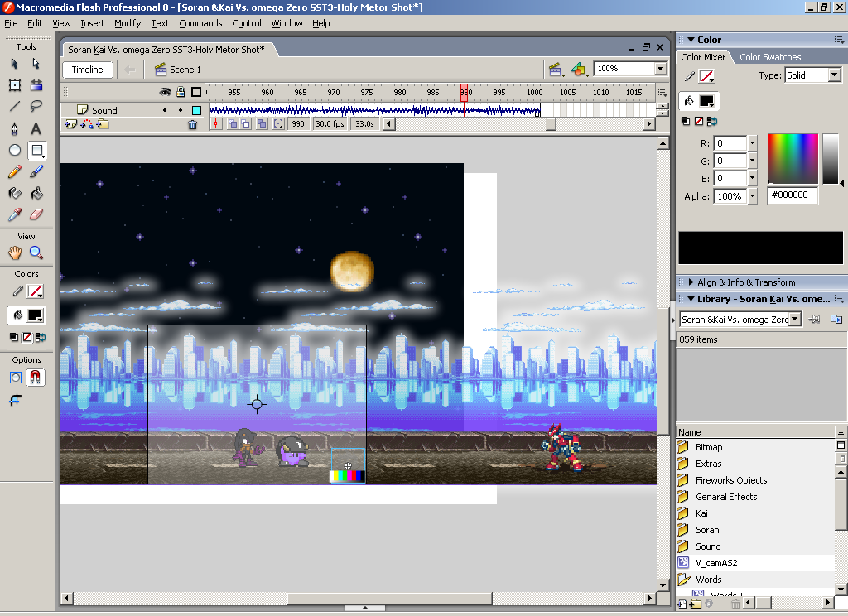848x616 pixels.
Task: Select the Paint Bucket tool
Action: click(36, 193)
